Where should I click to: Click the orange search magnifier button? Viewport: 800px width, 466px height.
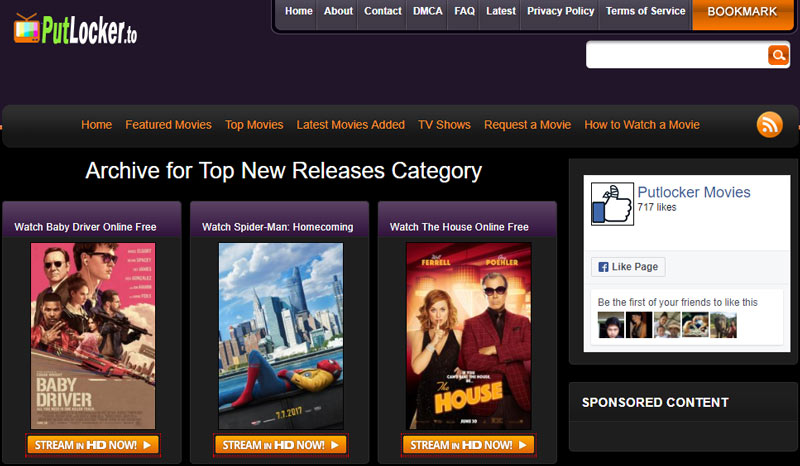[x=778, y=55]
